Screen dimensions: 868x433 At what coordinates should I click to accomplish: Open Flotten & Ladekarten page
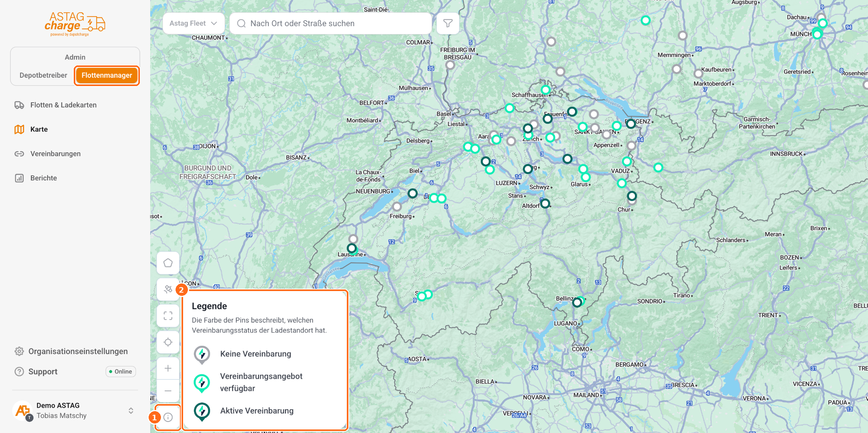pyautogui.click(x=63, y=105)
